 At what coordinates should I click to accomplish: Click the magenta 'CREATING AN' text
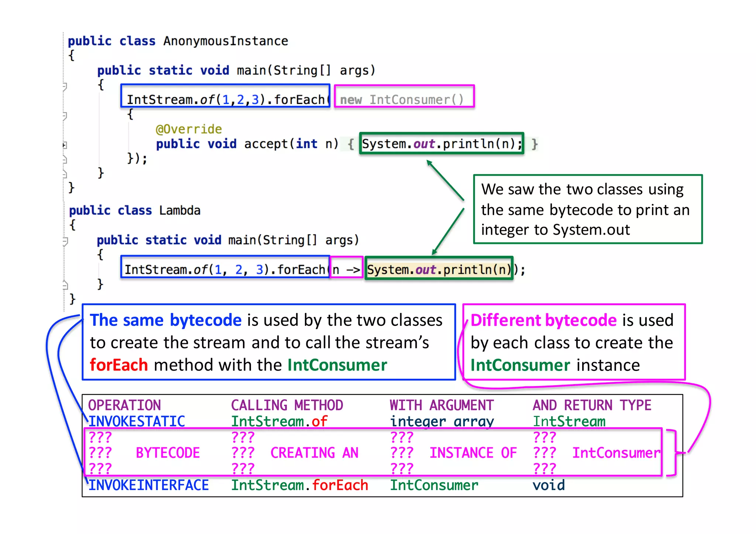click(314, 453)
